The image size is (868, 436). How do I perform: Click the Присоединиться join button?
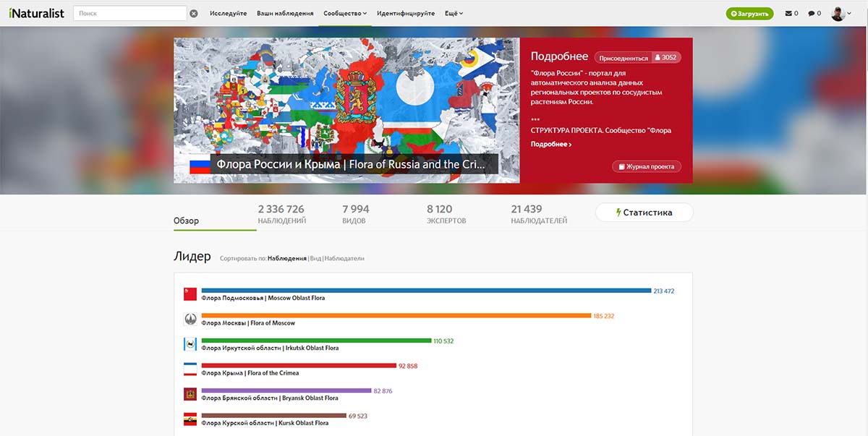coord(624,57)
